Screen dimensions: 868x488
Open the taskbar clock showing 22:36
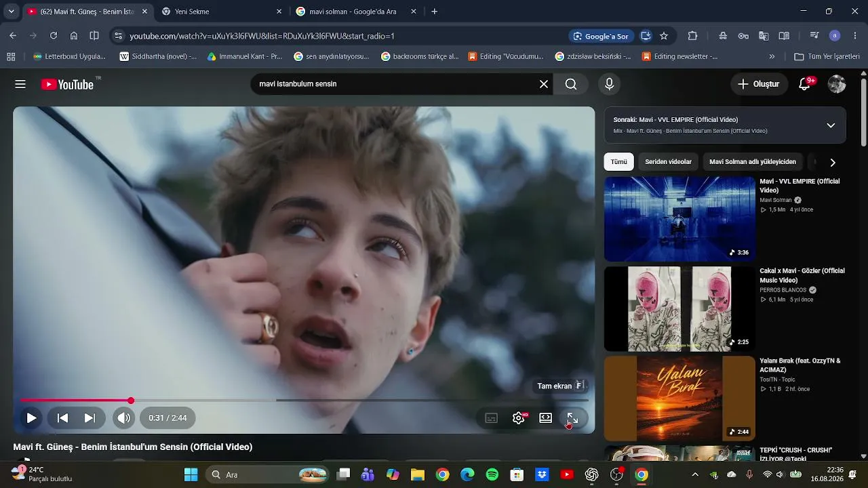(x=827, y=474)
